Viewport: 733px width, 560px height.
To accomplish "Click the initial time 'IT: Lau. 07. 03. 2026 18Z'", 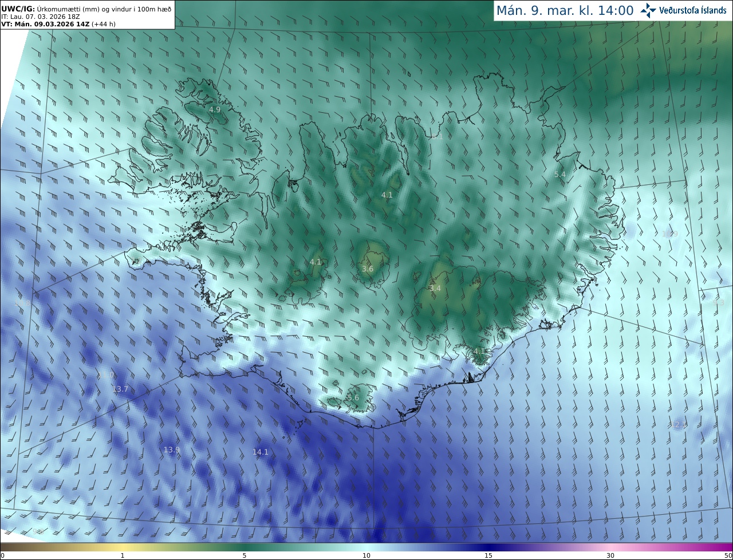I will click(40, 17).
